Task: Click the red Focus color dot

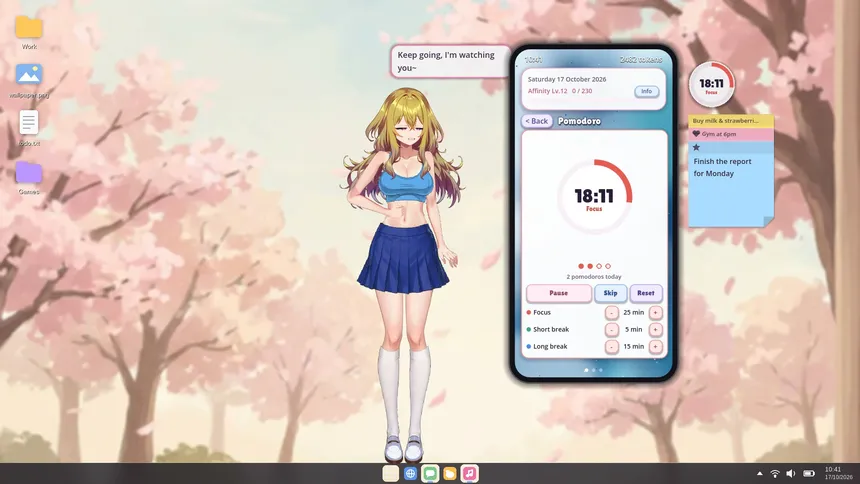Action: point(529,312)
